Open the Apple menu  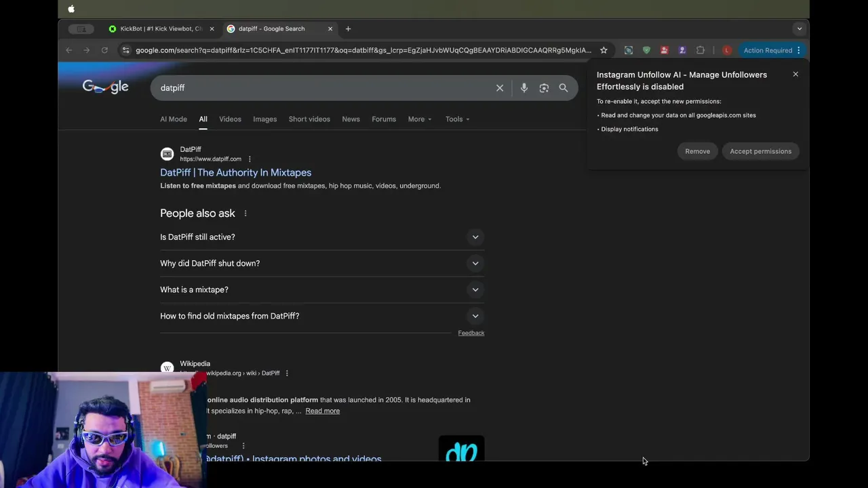click(71, 9)
